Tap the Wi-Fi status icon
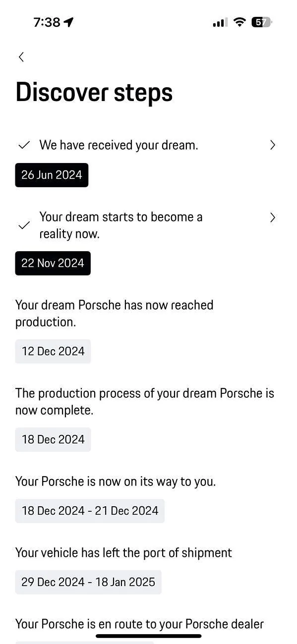Screen dimensions: 297x644 [x=240, y=22]
